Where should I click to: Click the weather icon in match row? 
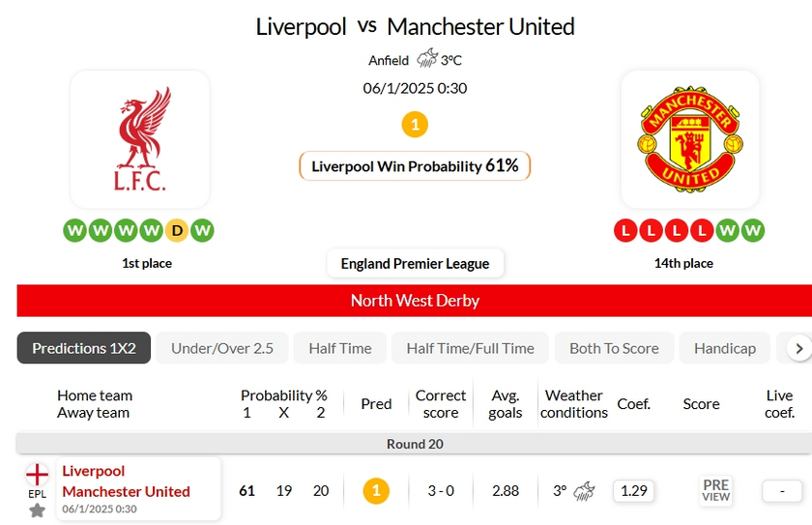tap(584, 491)
